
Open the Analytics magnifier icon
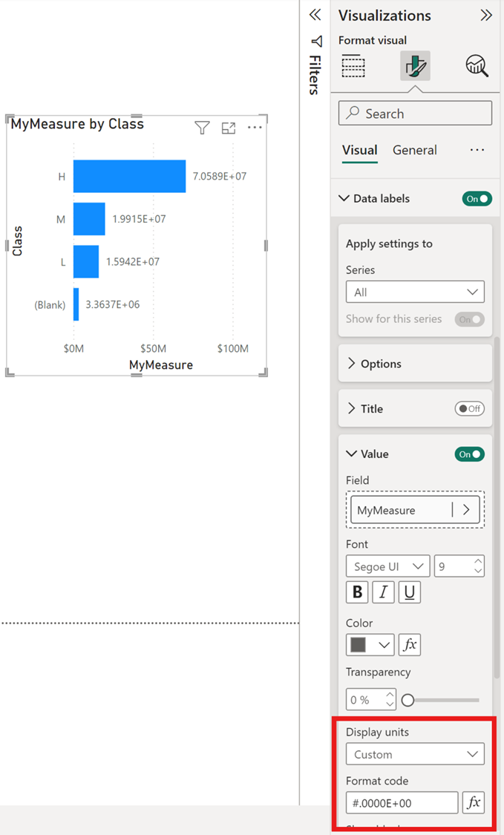click(x=477, y=66)
